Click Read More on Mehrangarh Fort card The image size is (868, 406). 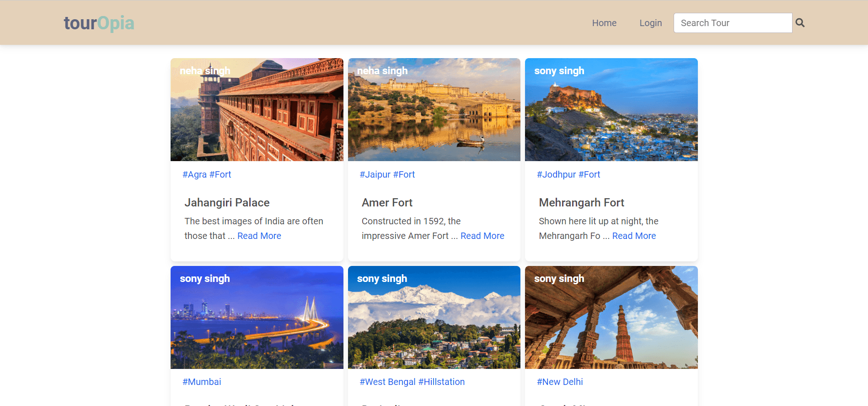coord(634,236)
